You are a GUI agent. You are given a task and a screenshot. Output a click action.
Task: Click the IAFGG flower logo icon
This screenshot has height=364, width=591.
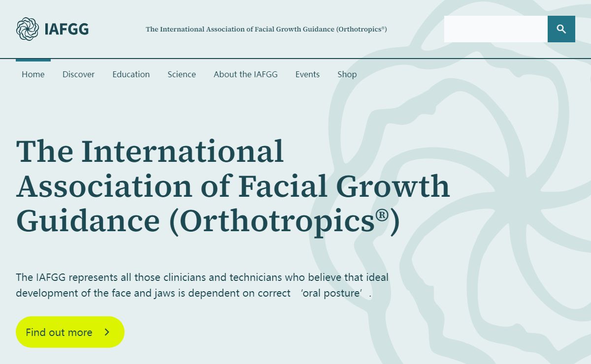[28, 29]
